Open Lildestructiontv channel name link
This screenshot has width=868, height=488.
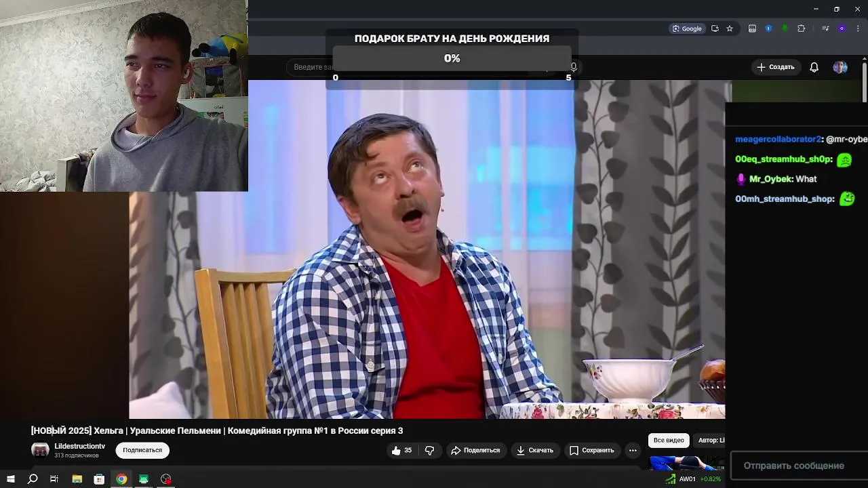79,446
